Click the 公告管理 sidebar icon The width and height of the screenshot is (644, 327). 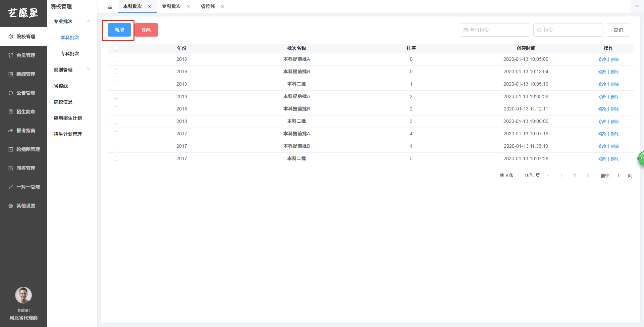pyautogui.click(x=11, y=93)
